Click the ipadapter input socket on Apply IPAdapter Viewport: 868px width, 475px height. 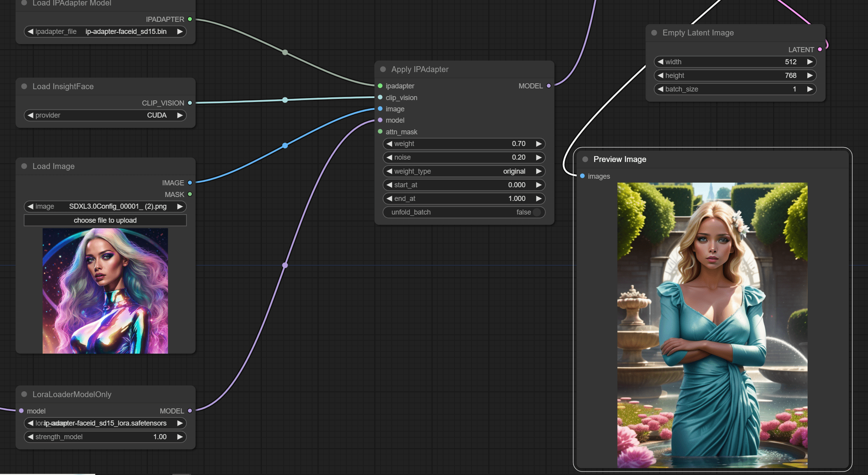tap(380, 86)
